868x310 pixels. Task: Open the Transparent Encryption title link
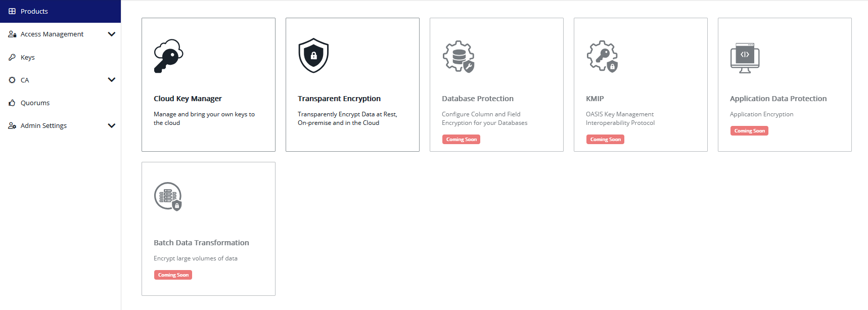point(339,99)
